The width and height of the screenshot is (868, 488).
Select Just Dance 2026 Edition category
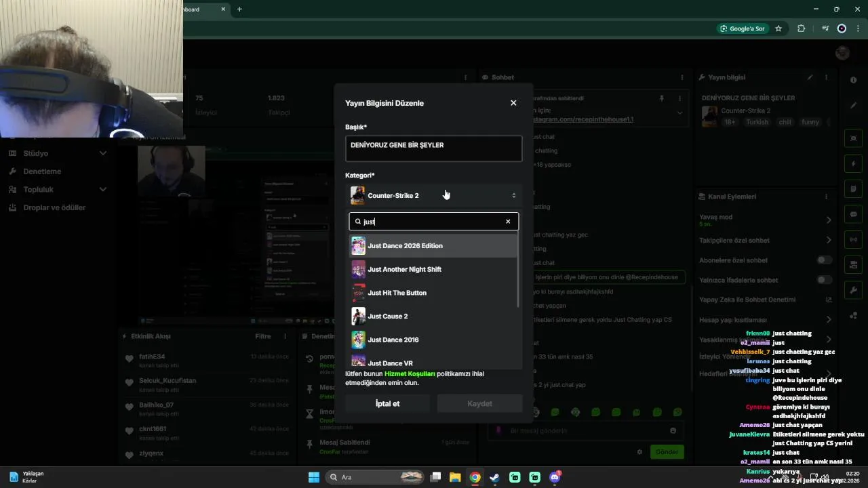pyautogui.click(x=433, y=246)
